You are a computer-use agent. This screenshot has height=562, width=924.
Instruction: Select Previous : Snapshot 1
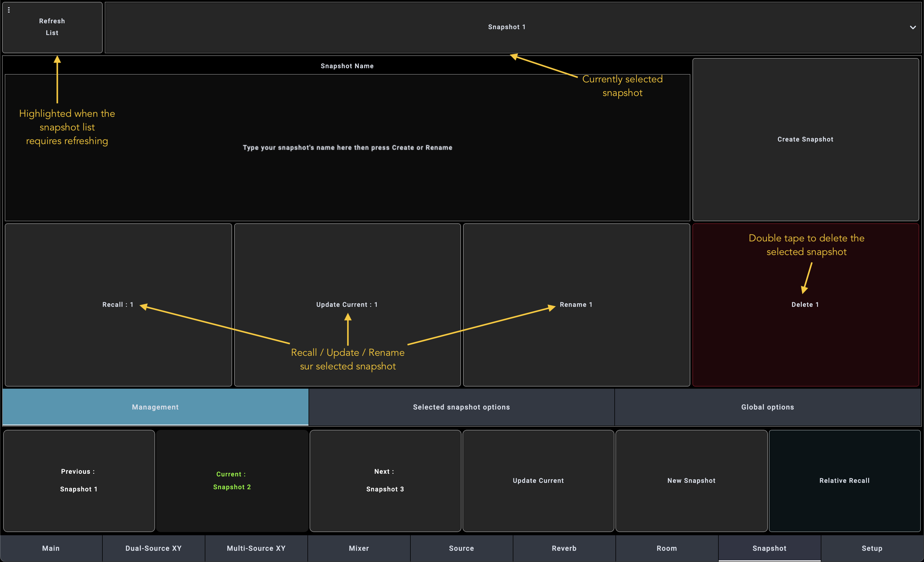78,481
